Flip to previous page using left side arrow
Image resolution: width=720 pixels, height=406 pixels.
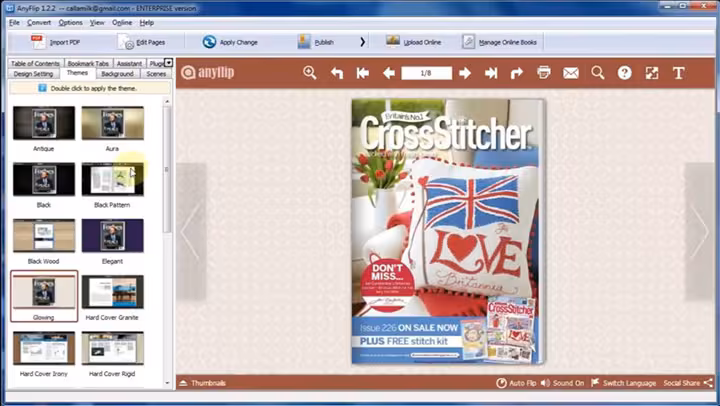click(x=191, y=232)
